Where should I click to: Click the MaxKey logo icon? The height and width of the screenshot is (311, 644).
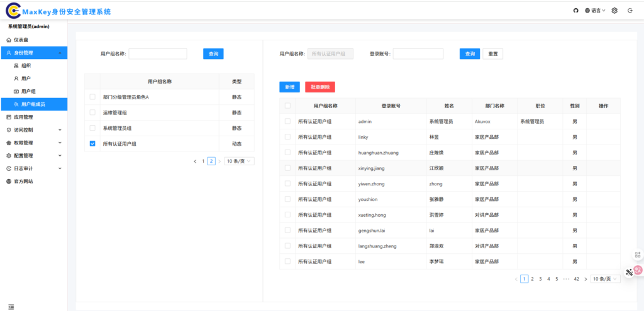point(13,11)
